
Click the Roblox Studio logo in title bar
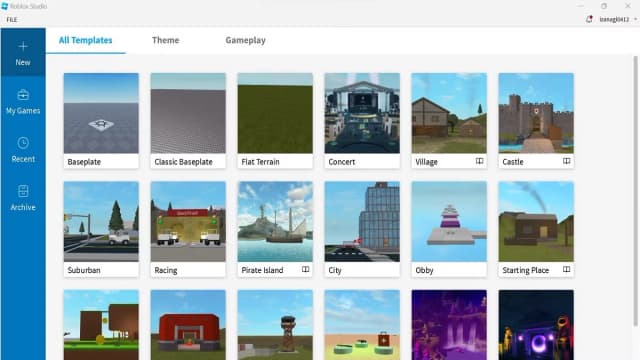(x=4, y=6)
